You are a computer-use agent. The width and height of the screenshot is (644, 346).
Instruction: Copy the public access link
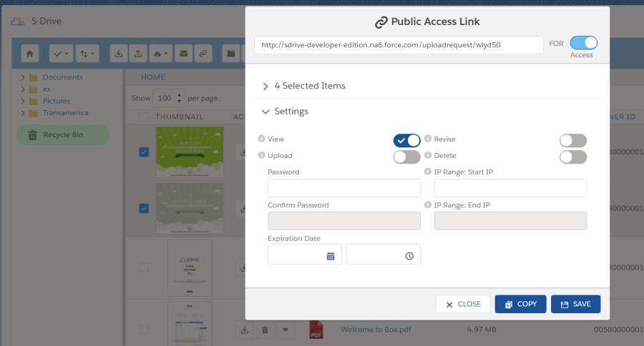tap(520, 304)
